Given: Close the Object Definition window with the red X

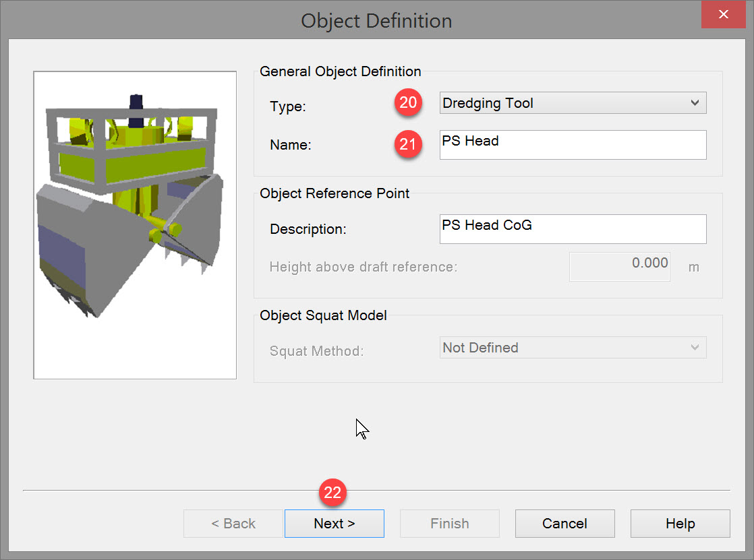Looking at the screenshot, I should pyautogui.click(x=723, y=15).
